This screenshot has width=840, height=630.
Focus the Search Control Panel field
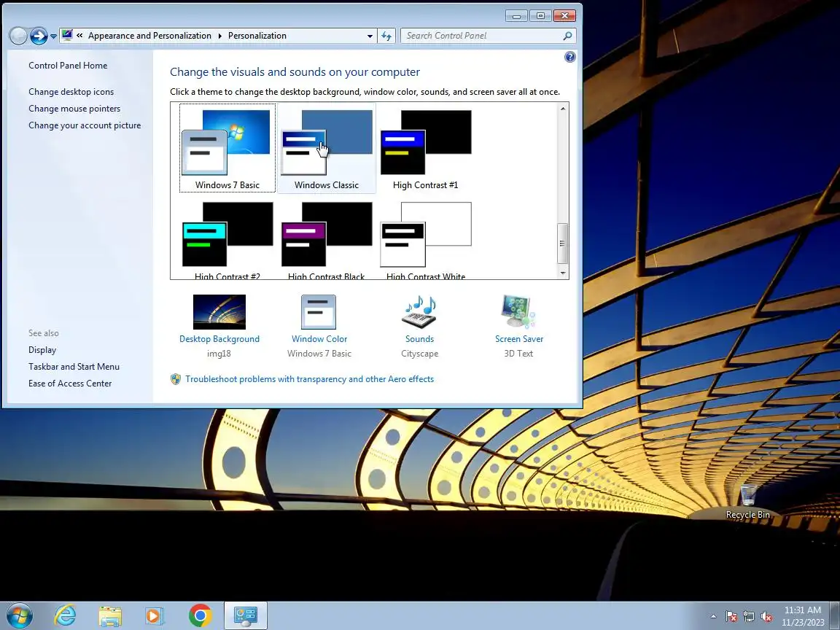[488, 36]
